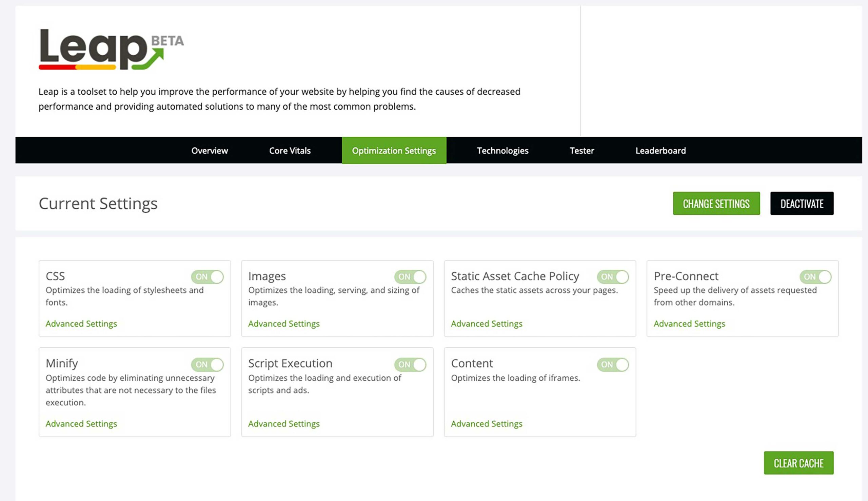Viewport: 868px width, 501px height.
Task: Switch off the Content toggle
Action: [613, 364]
